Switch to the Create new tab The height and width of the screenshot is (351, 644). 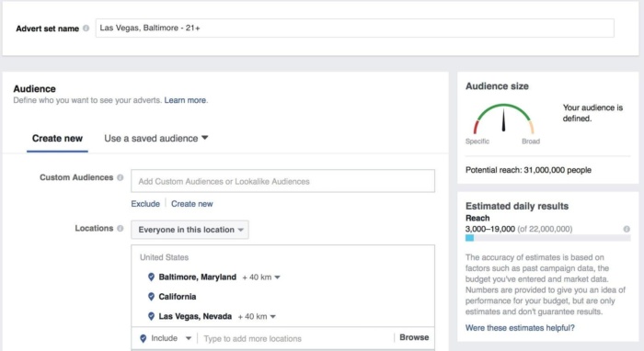coord(57,139)
